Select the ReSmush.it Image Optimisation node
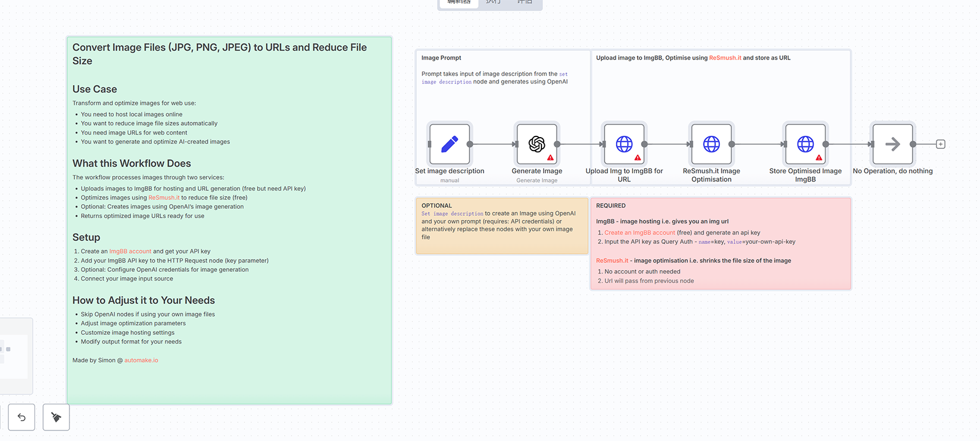 tap(711, 144)
